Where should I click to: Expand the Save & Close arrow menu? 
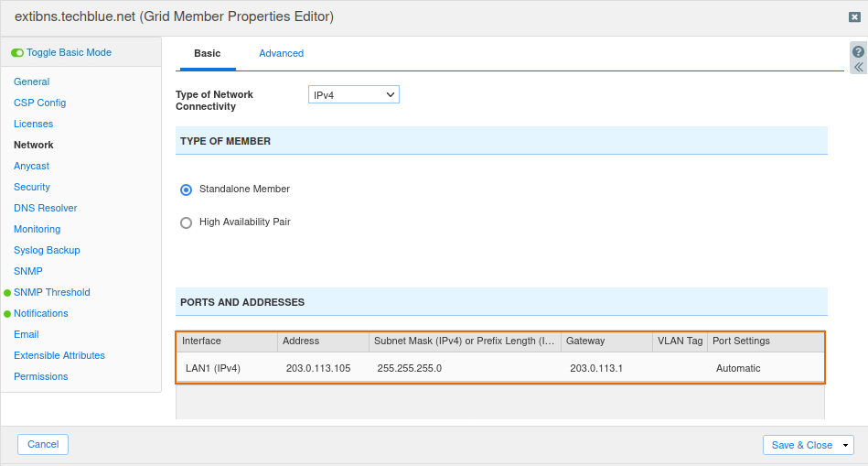(x=845, y=446)
